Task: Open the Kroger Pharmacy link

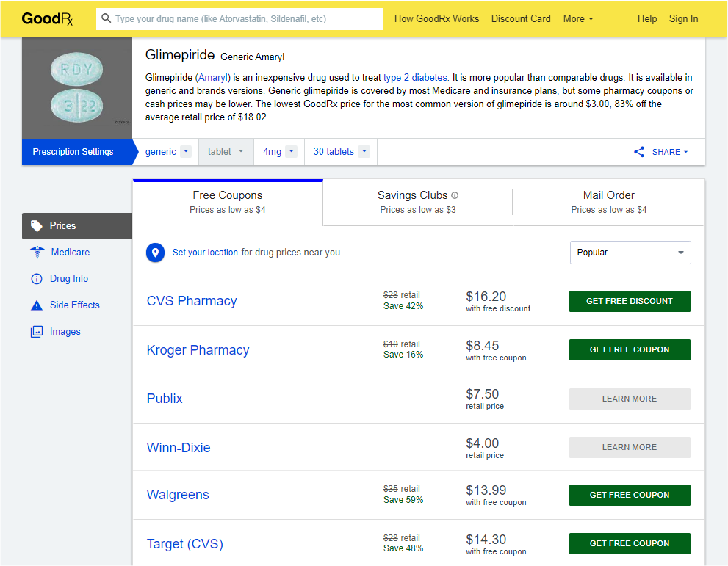Action: (198, 350)
